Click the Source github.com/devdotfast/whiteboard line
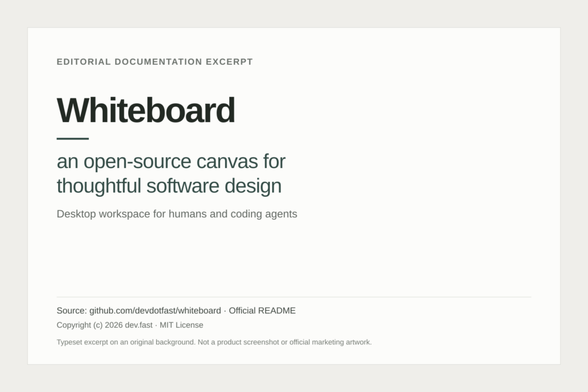This screenshot has height=392, width=588. (x=176, y=311)
